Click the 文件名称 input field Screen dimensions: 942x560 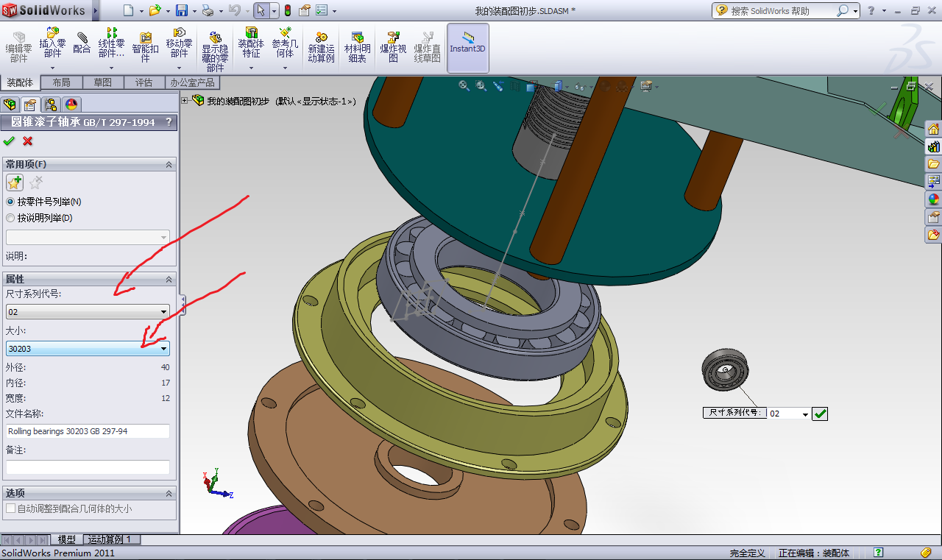[88, 431]
